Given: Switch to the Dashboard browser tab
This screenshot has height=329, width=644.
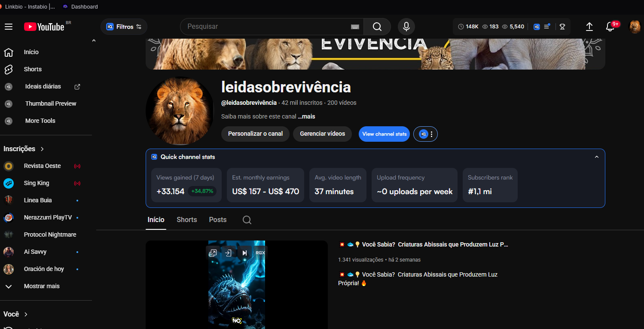Looking at the screenshot, I should (81, 6).
